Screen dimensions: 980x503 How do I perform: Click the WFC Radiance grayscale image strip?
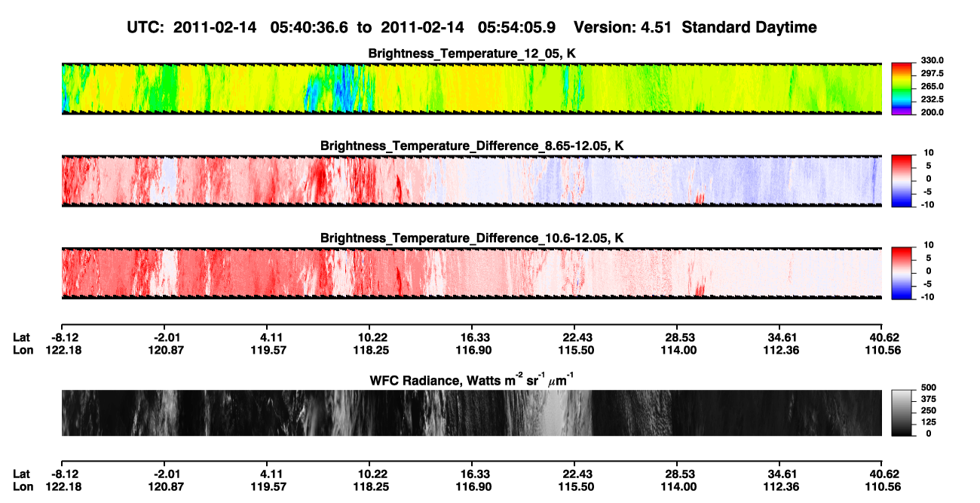pos(472,413)
